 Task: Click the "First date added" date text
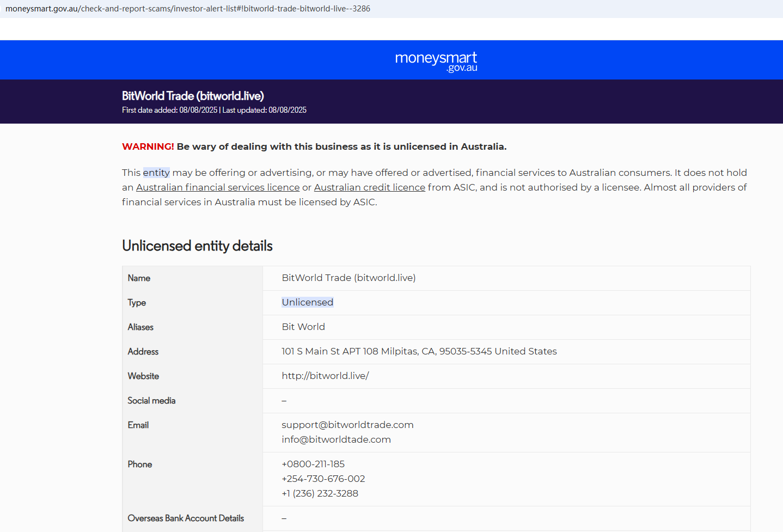pyautogui.click(x=169, y=110)
